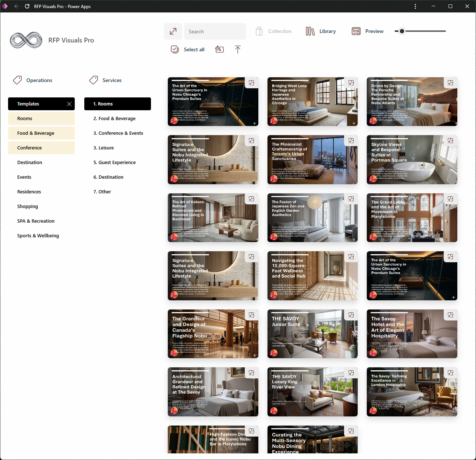This screenshot has height=460, width=476.
Task: Click expand icon on The Art of Kokoro card
Action: (251, 199)
